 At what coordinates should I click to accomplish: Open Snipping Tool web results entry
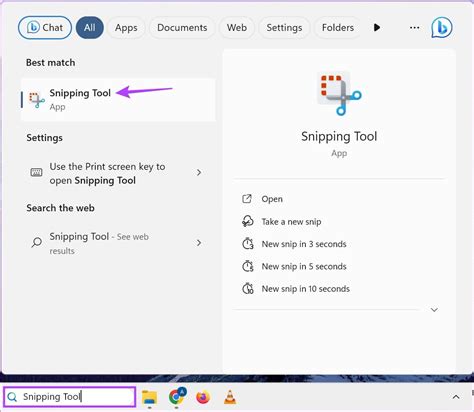118,243
